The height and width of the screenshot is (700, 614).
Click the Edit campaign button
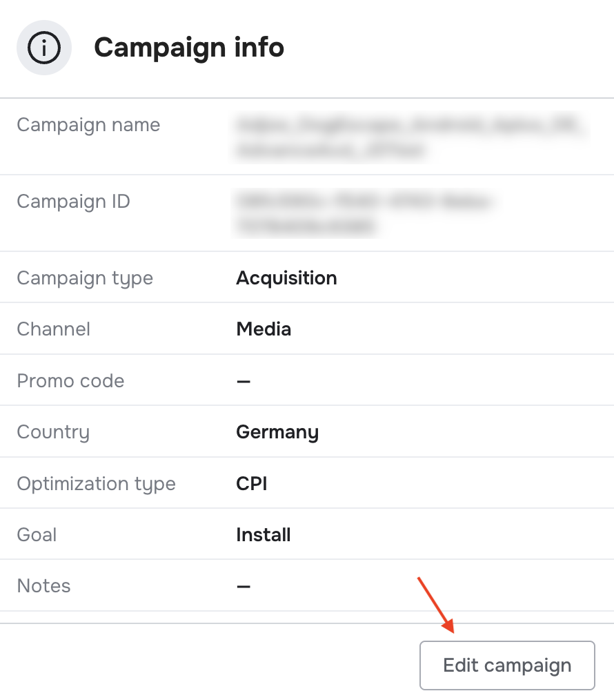[x=507, y=665]
